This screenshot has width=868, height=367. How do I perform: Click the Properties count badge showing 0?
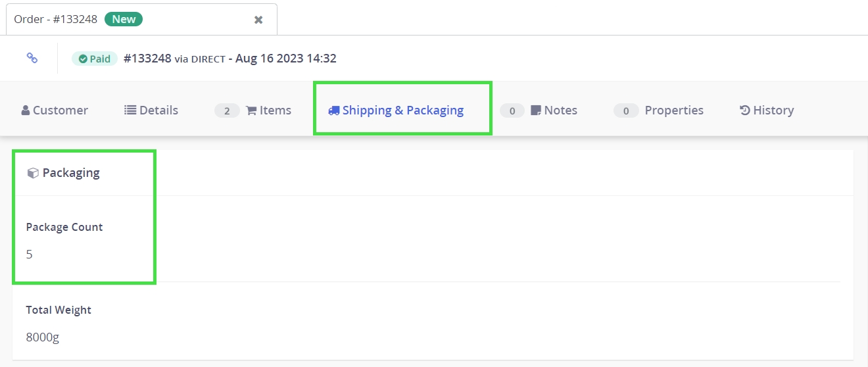(626, 110)
